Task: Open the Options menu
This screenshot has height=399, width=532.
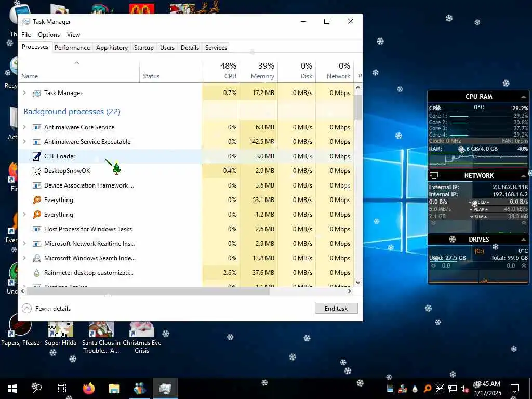Action: 49,35
